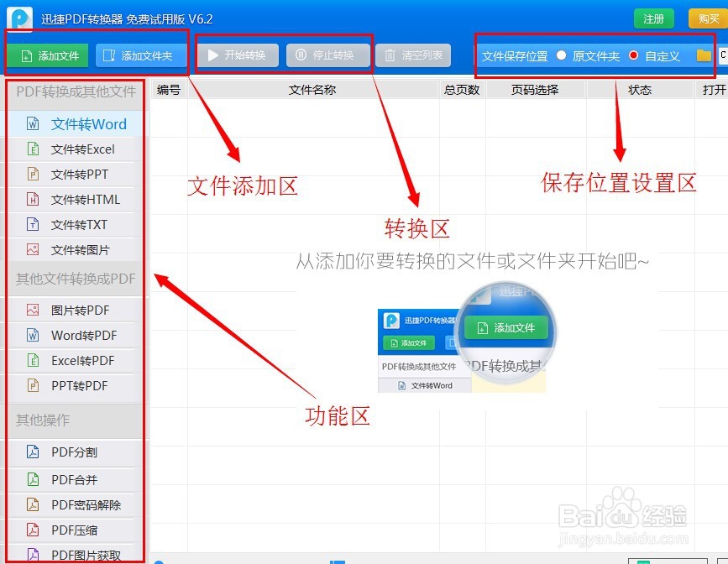Click the 添加文件夹 button
The height and width of the screenshot is (564, 728).
[x=141, y=56]
